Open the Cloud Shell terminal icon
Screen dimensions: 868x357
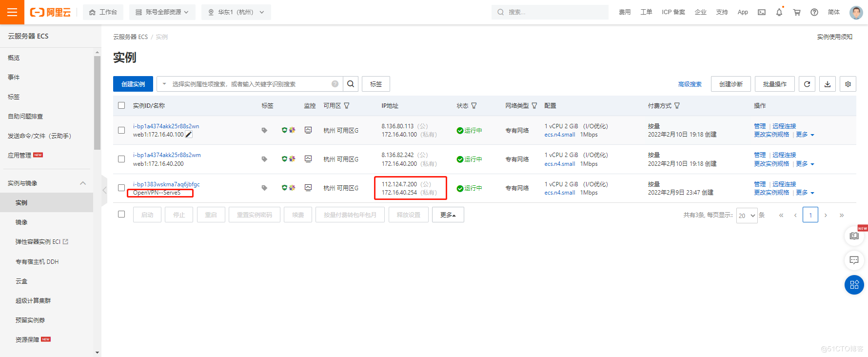click(x=762, y=12)
